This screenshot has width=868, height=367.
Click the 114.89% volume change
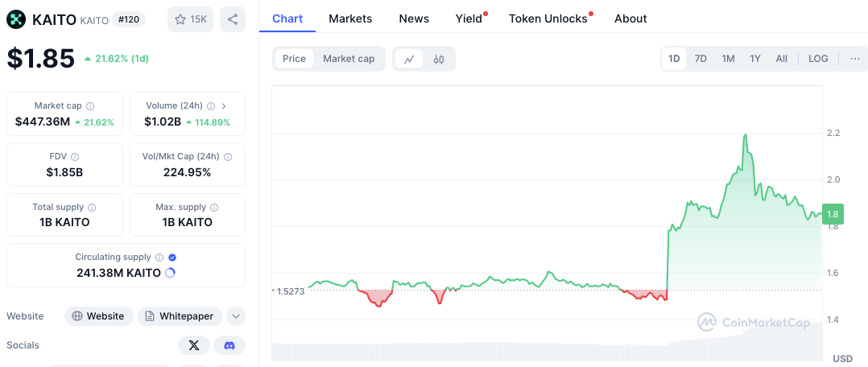tap(213, 122)
